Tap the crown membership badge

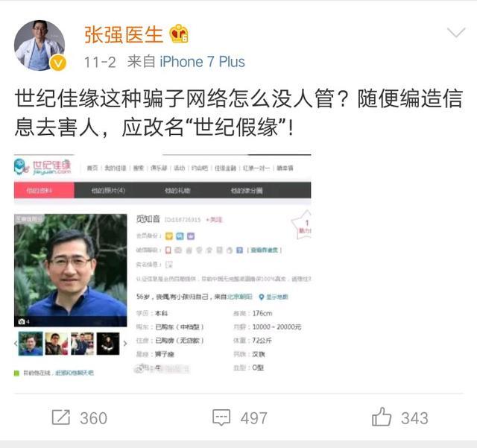tap(179, 34)
